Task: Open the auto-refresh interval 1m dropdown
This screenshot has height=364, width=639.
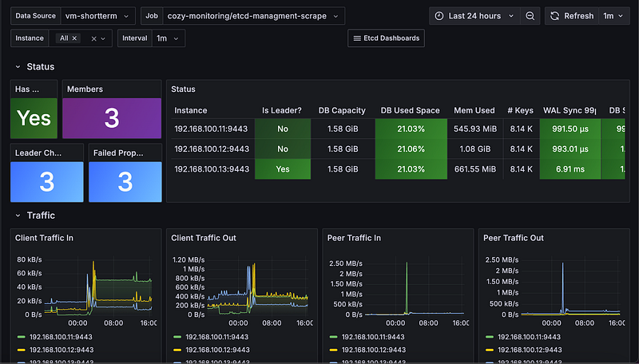Action: coord(613,16)
